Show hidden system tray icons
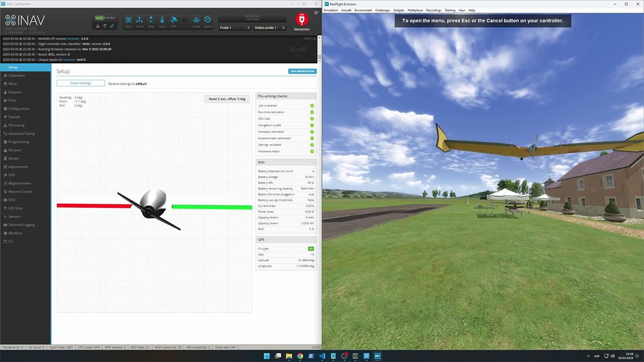The height and width of the screenshot is (362, 644). coord(588,356)
